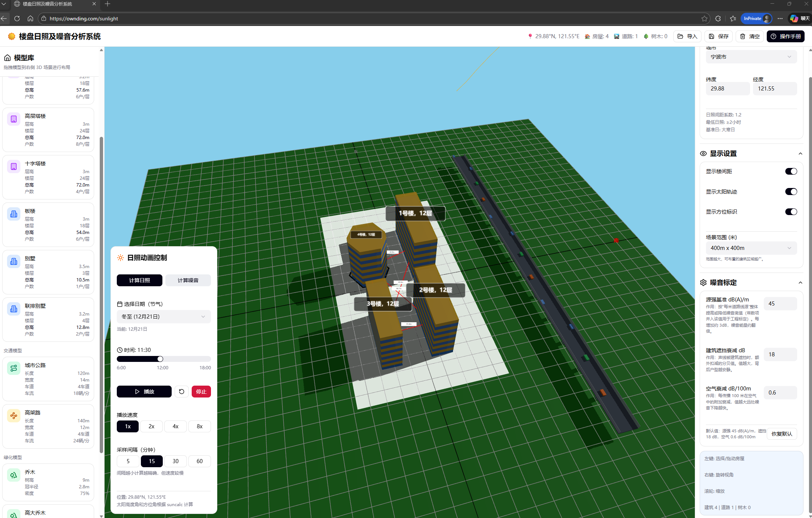The image size is (812, 518).
Task: Switch to the 计算噪音 tab
Action: pos(188,280)
